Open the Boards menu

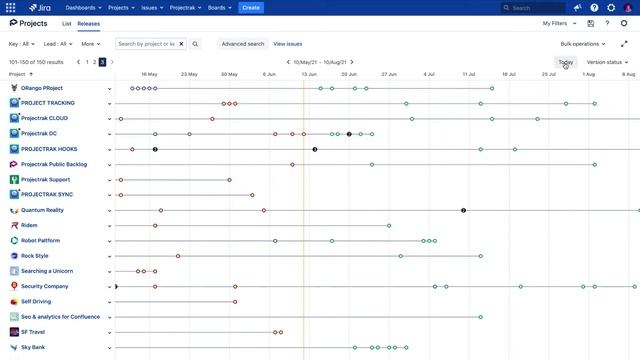coord(219,8)
